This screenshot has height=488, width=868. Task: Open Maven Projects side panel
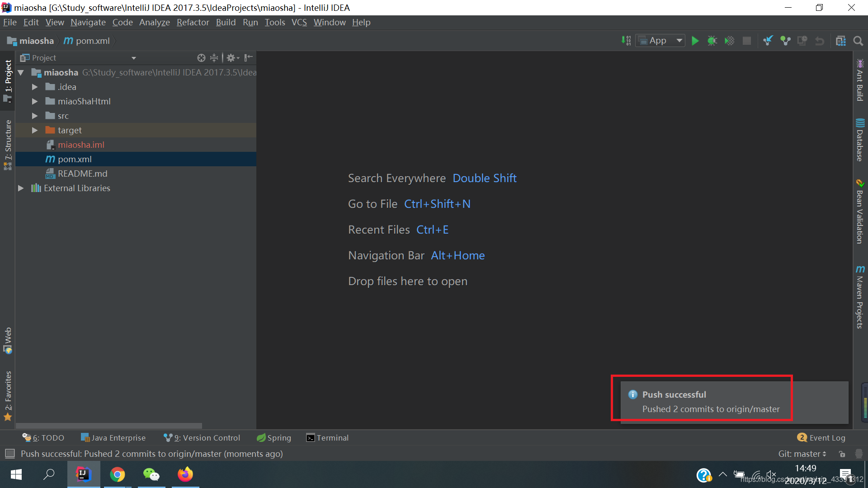(860, 297)
